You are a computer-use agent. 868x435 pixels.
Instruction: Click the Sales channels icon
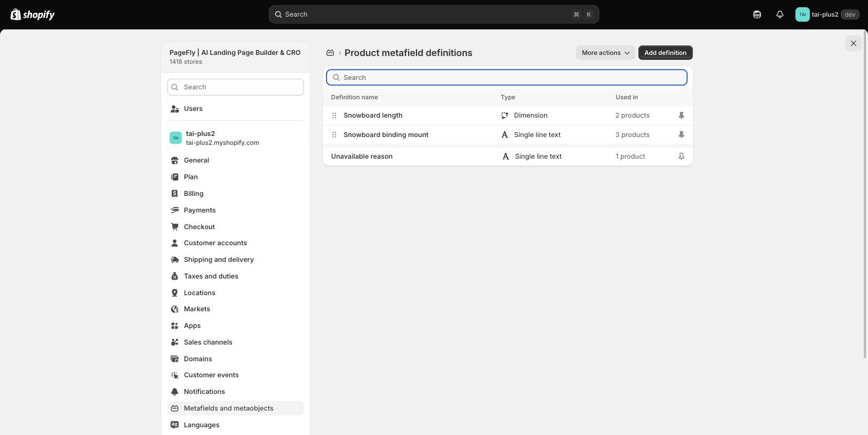click(x=174, y=342)
